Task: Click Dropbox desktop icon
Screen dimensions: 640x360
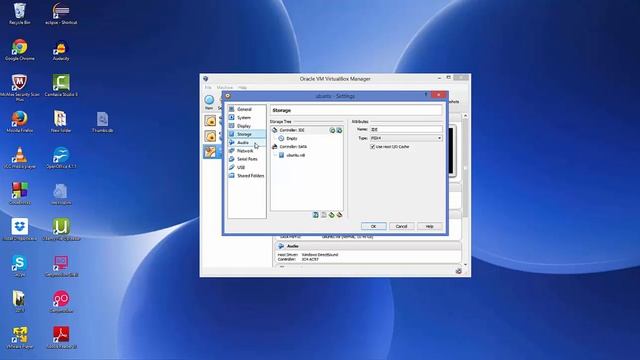Action: tap(20, 230)
